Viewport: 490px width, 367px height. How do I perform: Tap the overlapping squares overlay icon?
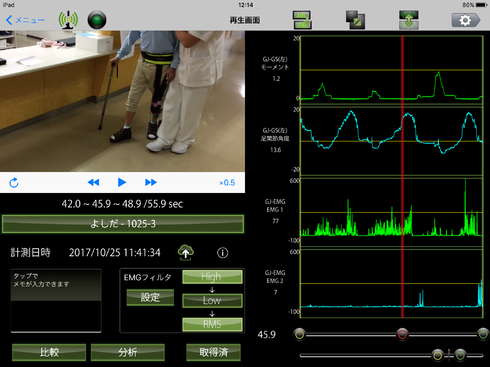pyautogui.click(x=355, y=20)
